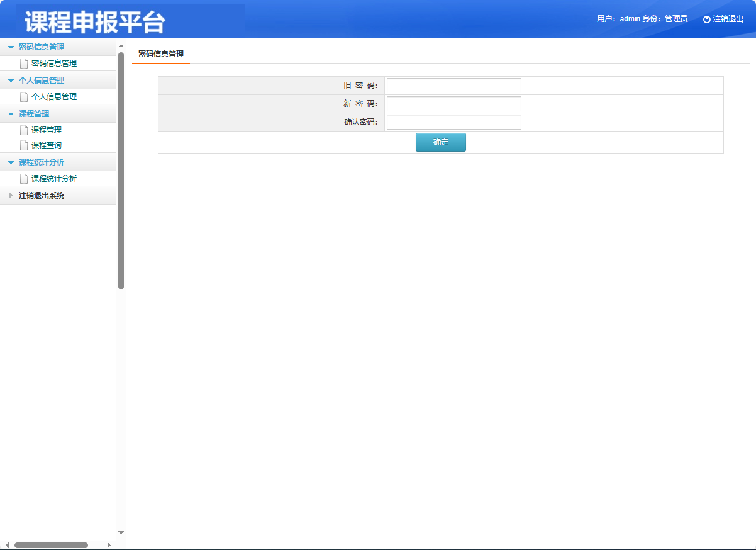The height and width of the screenshot is (550, 756).
Task: Collapse the 个人信息管理 section triangle
Action: coord(11,80)
